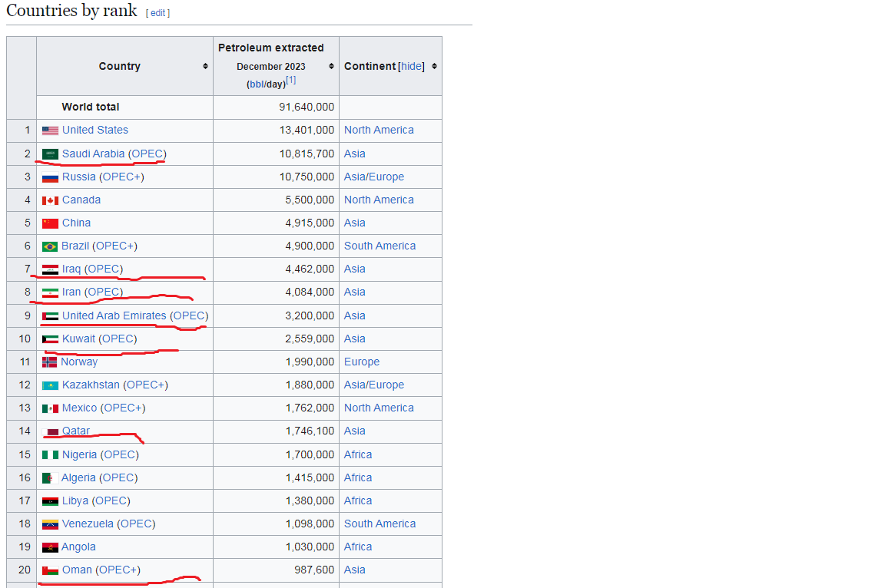Open Europe link in Norway row
The height and width of the screenshot is (588, 885).
click(x=362, y=362)
